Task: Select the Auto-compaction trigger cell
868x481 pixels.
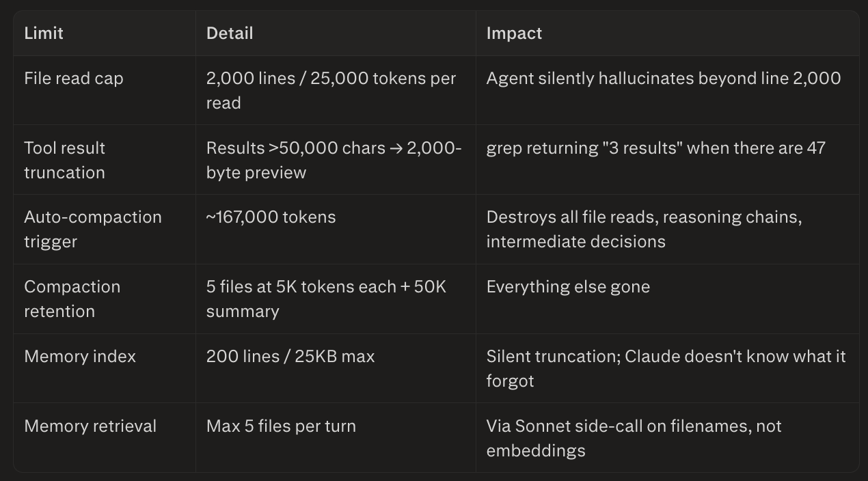Action: [x=105, y=230]
